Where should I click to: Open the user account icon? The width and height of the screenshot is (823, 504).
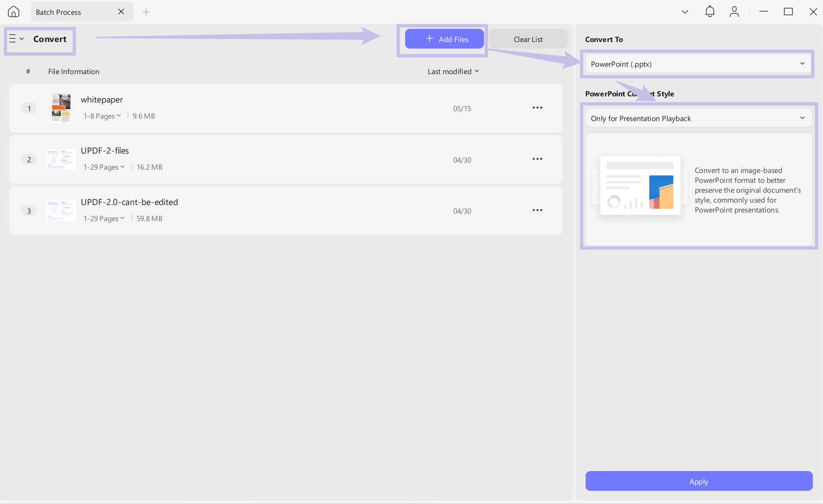734,12
